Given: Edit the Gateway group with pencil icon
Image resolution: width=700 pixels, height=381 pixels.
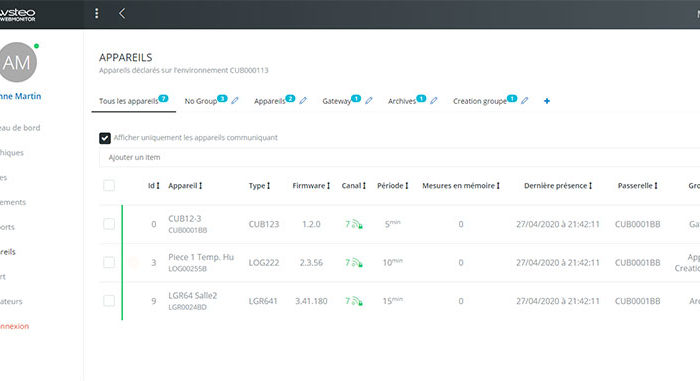Looking at the screenshot, I should click(369, 100).
